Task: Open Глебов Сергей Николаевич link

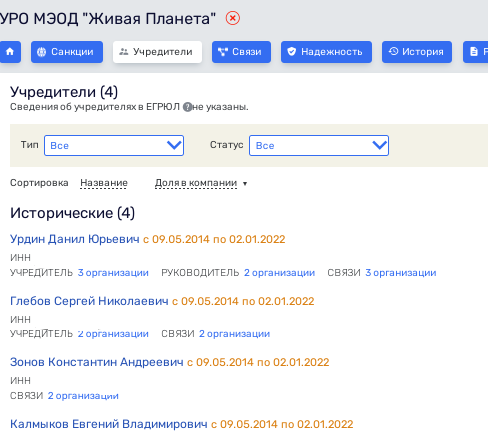Action: click(89, 301)
